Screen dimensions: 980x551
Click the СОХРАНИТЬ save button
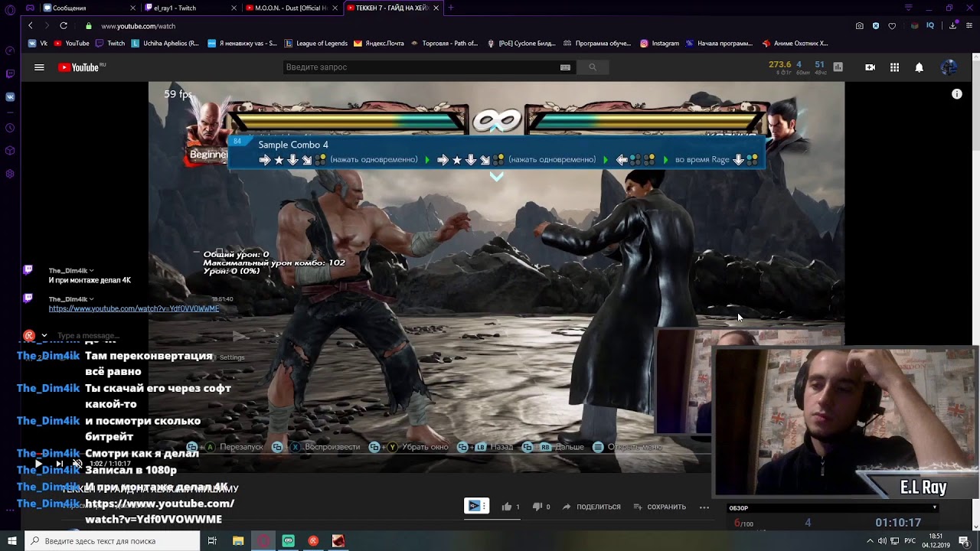point(659,507)
